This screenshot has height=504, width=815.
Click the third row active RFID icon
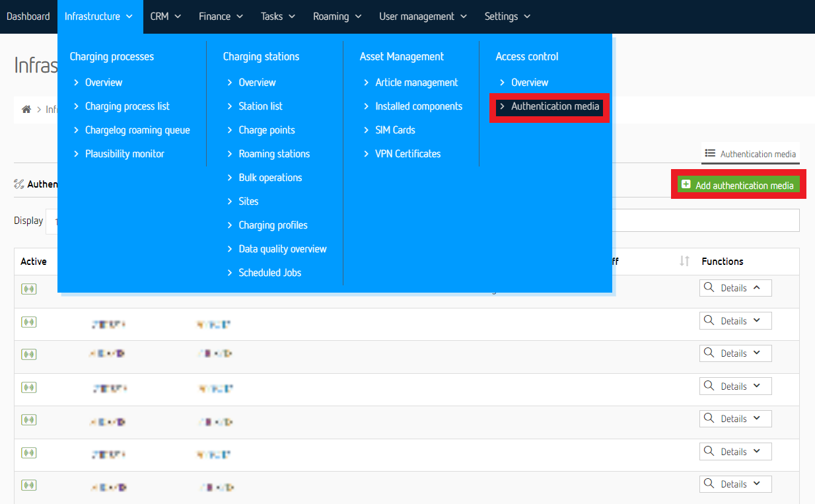pos(28,354)
